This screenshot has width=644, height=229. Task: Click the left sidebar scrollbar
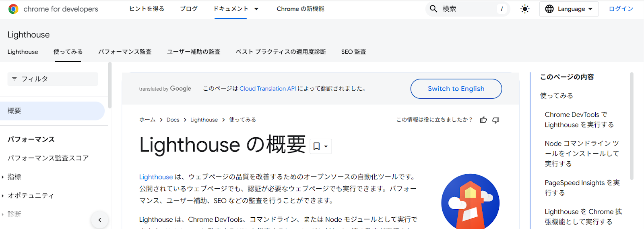pyautogui.click(x=109, y=85)
